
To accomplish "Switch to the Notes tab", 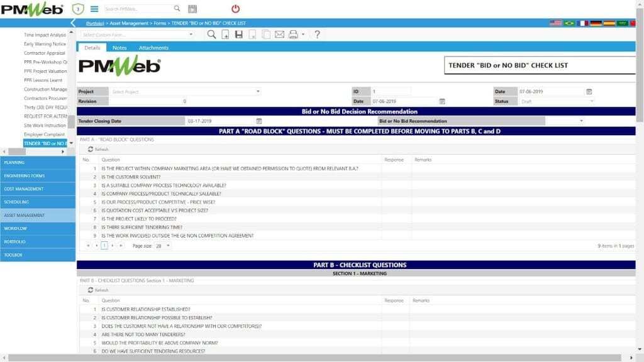I will (119, 48).
